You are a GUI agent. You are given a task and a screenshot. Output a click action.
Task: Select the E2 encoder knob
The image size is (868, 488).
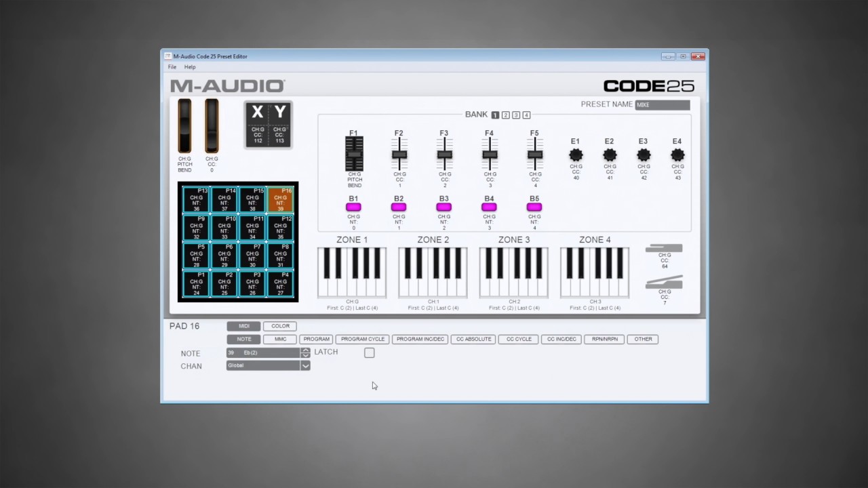coord(610,155)
